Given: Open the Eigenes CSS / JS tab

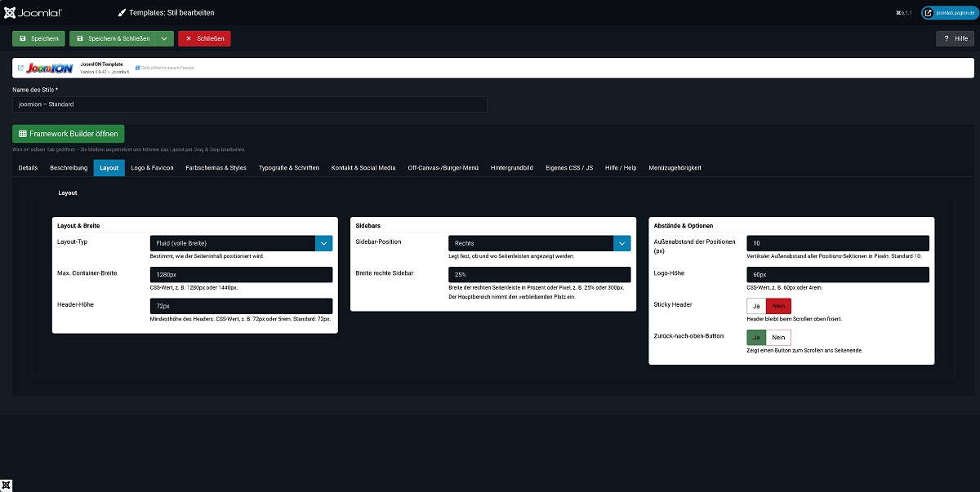Looking at the screenshot, I should click(x=569, y=168).
